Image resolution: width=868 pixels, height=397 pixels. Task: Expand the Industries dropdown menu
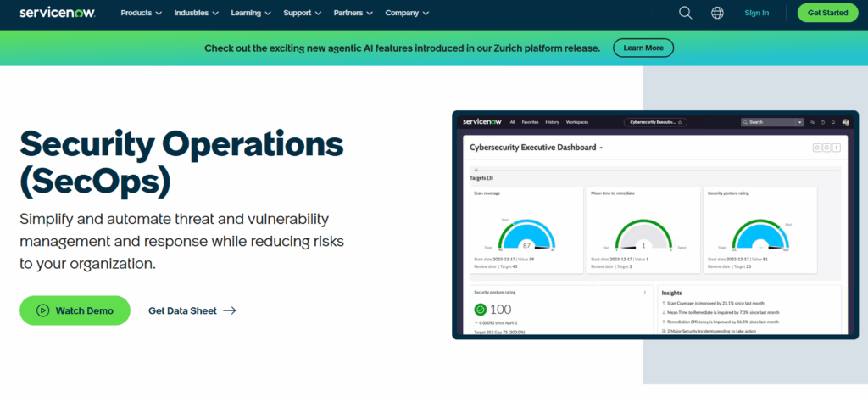(196, 13)
